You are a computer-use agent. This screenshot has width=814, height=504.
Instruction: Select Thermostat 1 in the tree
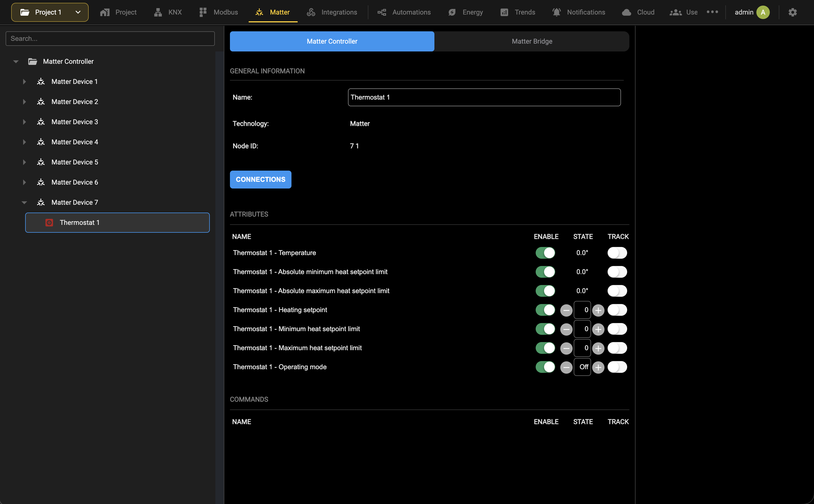pyautogui.click(x=117, y=223)
